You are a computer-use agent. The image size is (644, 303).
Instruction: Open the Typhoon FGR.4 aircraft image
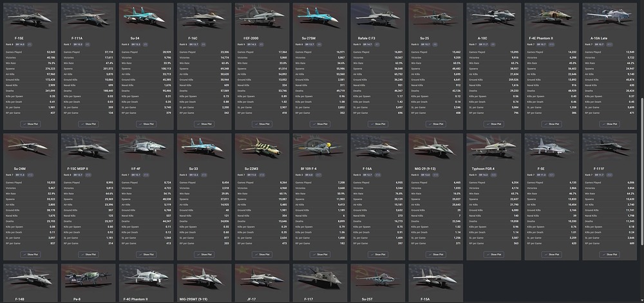(493, 147)
